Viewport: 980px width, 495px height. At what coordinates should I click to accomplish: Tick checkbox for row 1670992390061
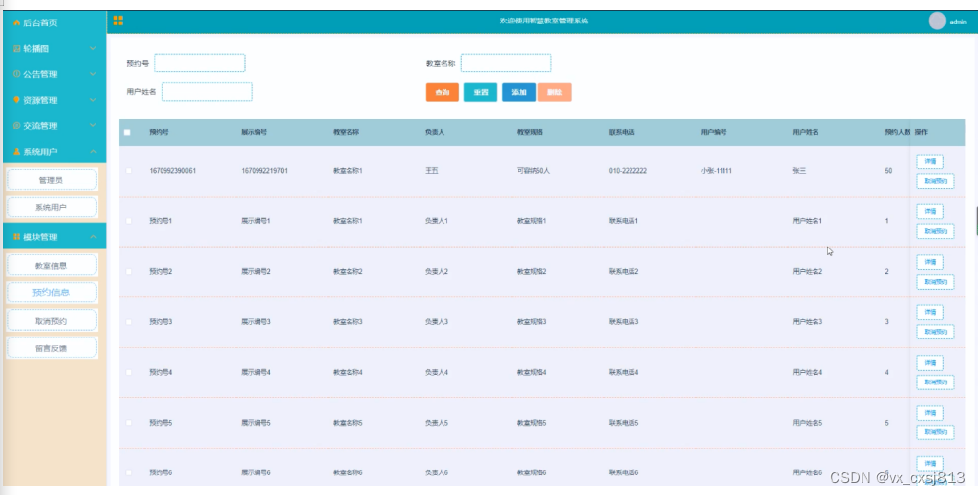129,171
